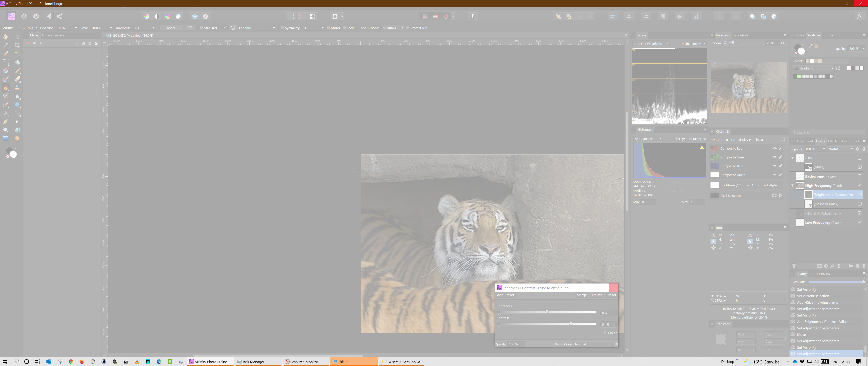Click the History Position slider
868x366 pixels.
pos(836,282)
